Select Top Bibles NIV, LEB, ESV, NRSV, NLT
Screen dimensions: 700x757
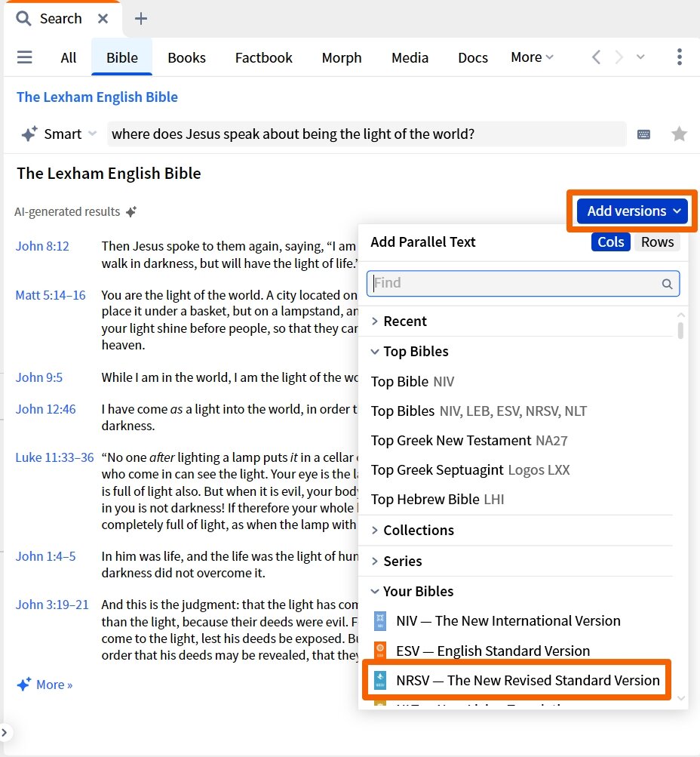click(478, 411)
